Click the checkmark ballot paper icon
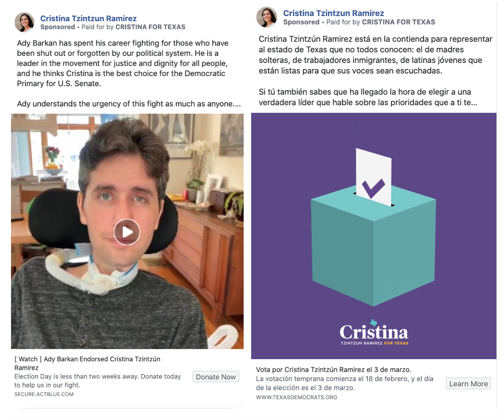 tap(373, 177)
